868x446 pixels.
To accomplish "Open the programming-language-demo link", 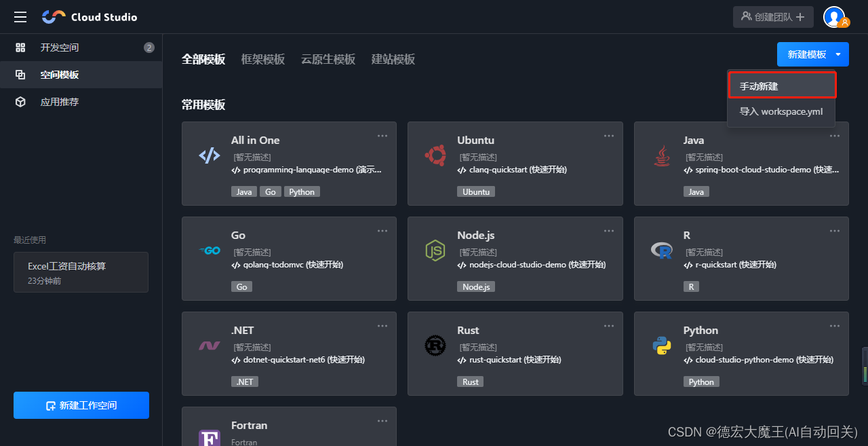I will pyautogui.click(x=307, y=170).
